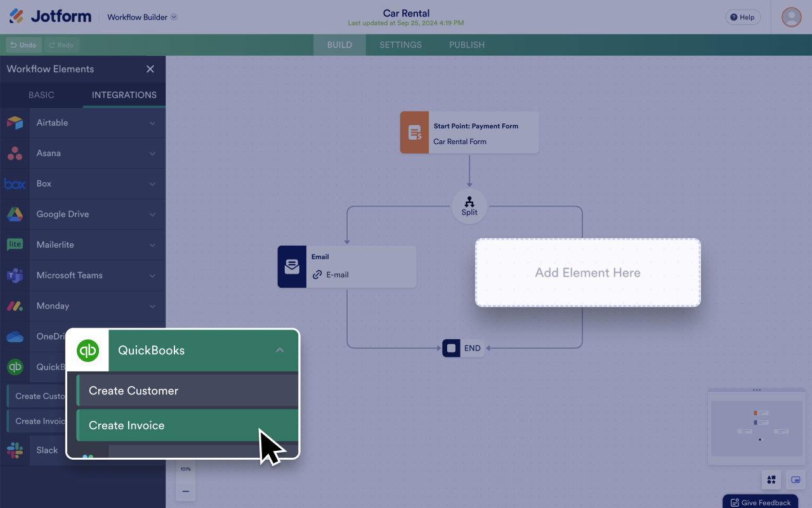Expand the Asana integration chevron

point(152,154)
